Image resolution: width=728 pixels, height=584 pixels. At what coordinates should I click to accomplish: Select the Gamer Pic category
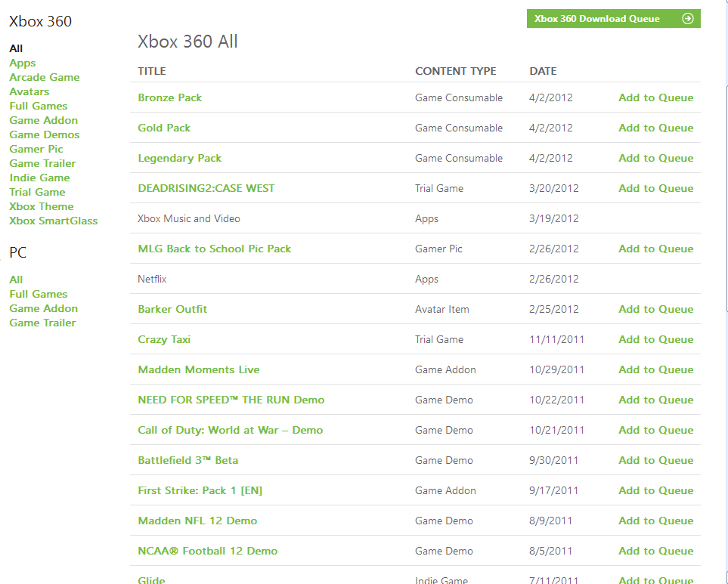point(36,149)
